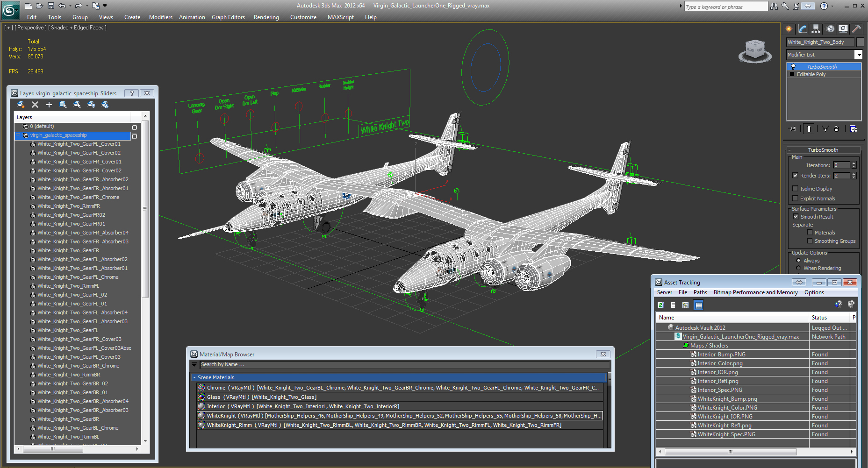Toggle the Smooth Result checkbox
868x468 pixels.
point(796,217)
